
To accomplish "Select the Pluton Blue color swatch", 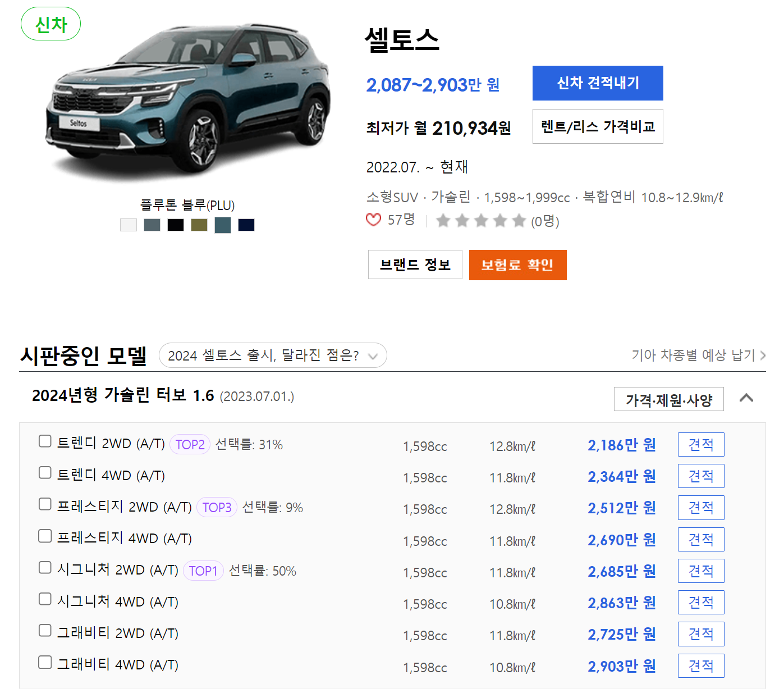I will tap(223, 225).
